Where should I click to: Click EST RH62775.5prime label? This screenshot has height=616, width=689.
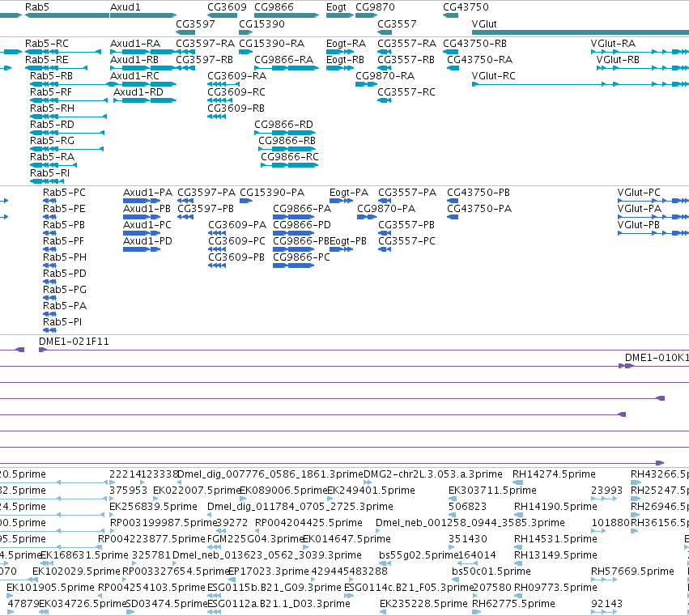[x=513, y=604]
